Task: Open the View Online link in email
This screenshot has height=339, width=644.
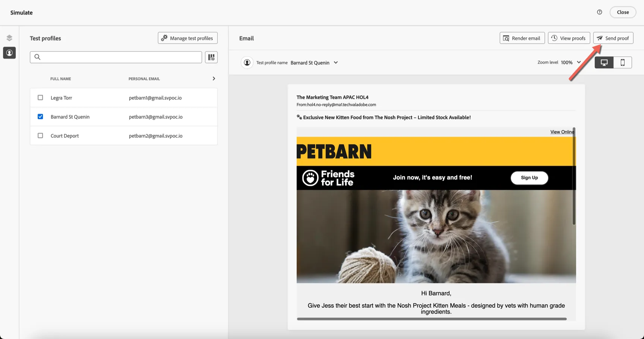Action: pyautogui.click(x=562, y=132)
